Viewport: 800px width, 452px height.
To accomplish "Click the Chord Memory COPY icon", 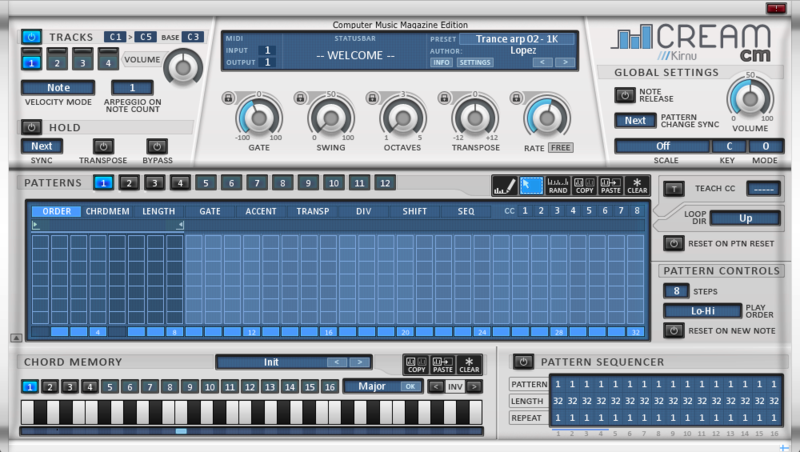I will (x=415, y=365).
